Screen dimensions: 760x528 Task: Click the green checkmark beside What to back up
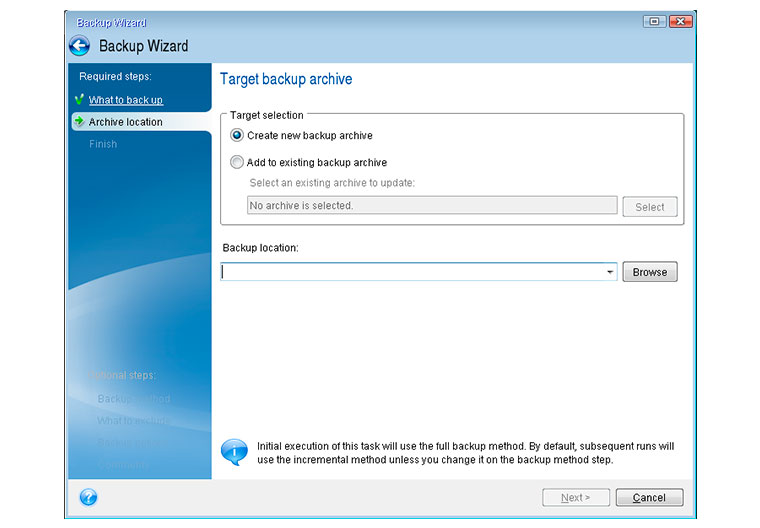pos(79,99)
